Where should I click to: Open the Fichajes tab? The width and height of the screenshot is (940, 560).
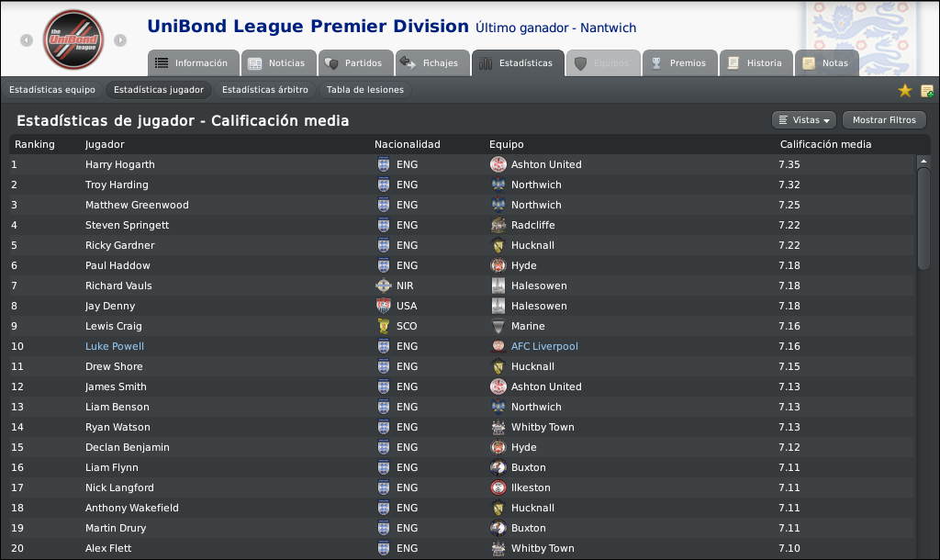click(433, 63)
